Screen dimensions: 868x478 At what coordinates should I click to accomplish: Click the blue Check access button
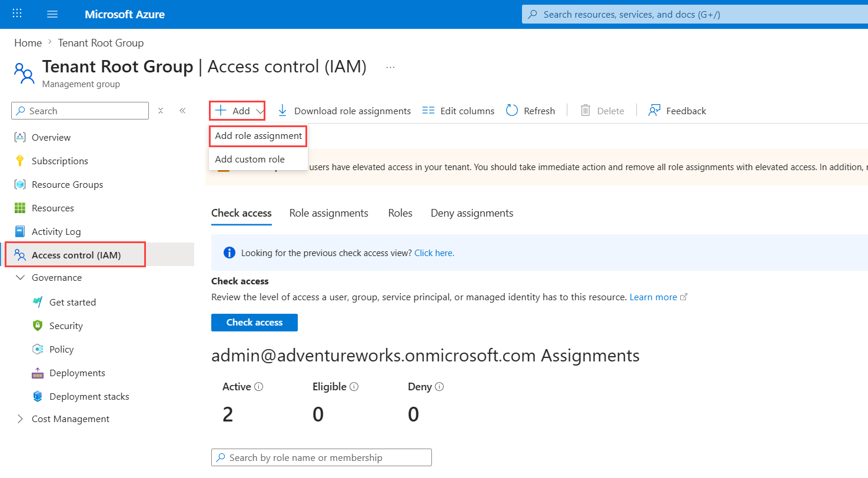point(254,323)
